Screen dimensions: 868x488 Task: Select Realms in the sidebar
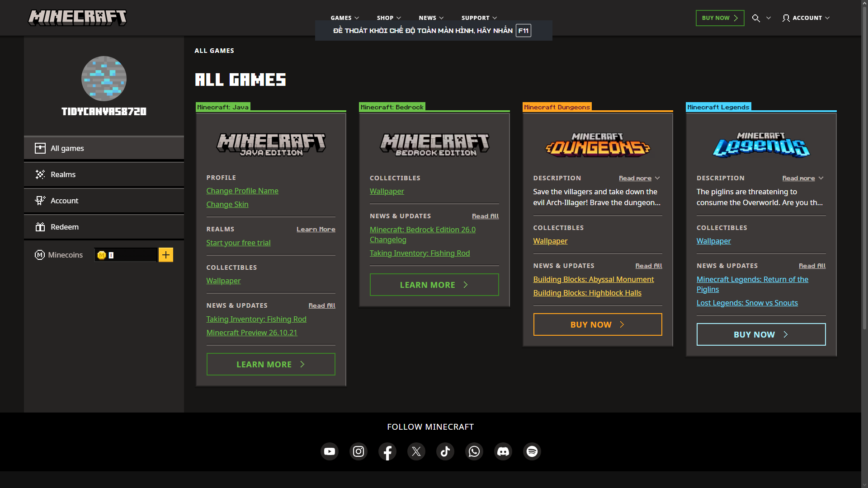coord(104,174)
